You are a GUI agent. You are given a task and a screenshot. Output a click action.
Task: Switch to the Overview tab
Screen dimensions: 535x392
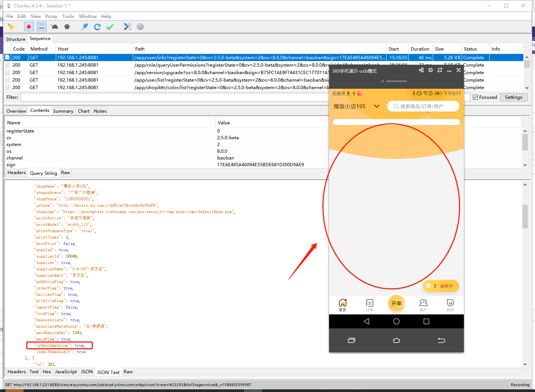16,111
